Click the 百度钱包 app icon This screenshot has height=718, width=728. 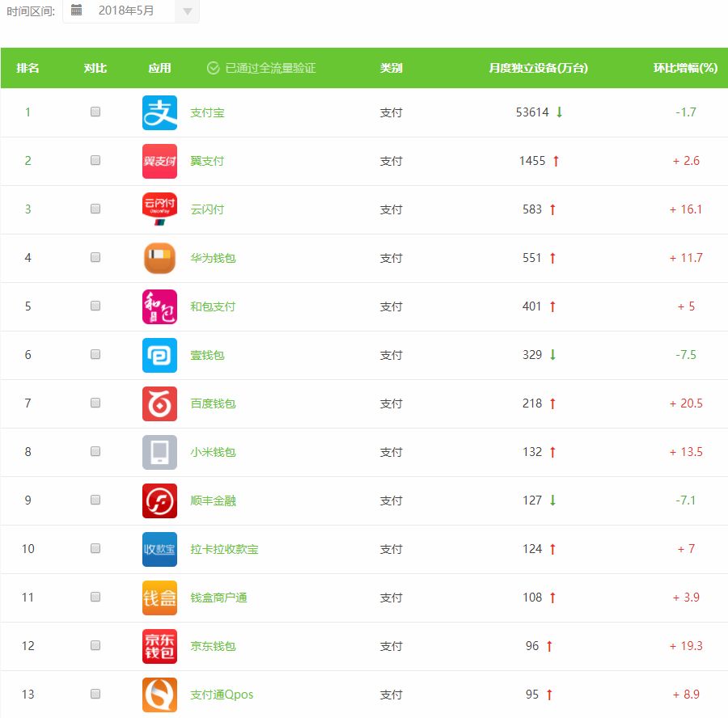click(x=159, y=403)
